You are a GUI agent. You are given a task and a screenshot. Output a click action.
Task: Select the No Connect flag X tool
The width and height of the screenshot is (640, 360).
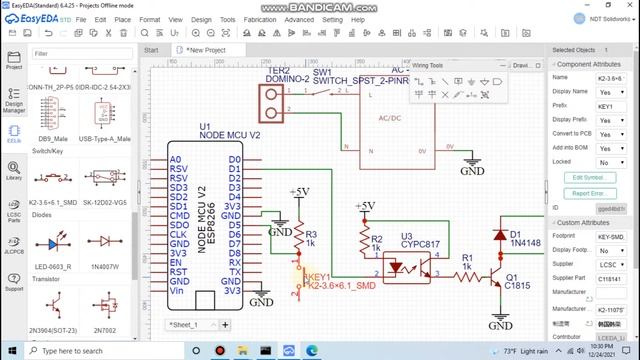tap(445, 95)
